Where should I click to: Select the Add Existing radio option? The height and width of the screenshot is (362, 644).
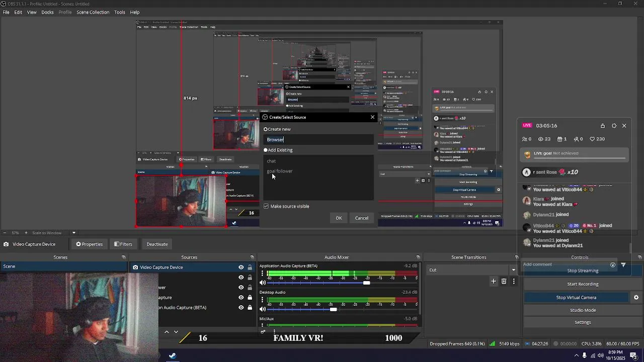click(266, 150)
